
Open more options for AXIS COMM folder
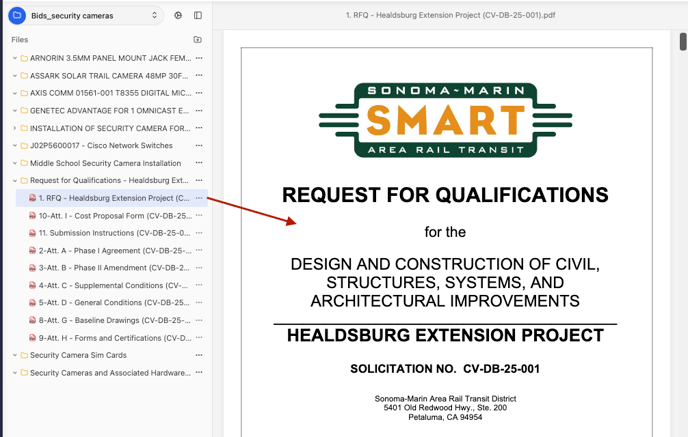pos(199,93)
